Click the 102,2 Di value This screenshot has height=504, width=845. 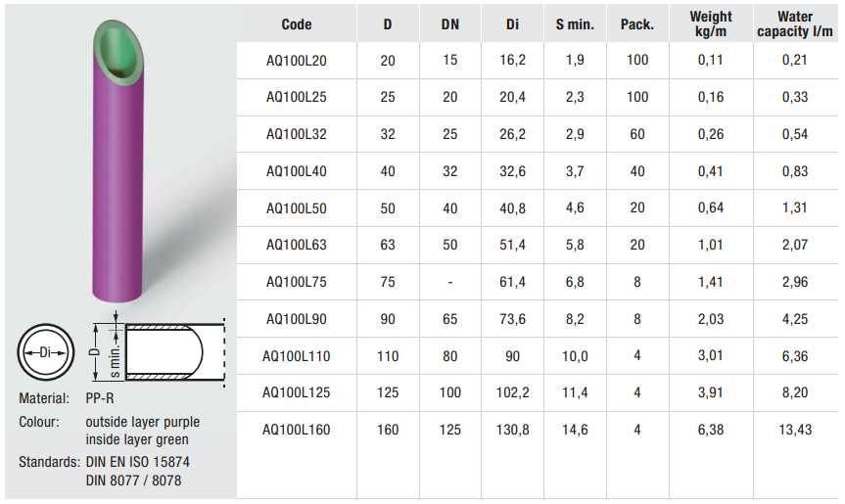tap(513, 392)
